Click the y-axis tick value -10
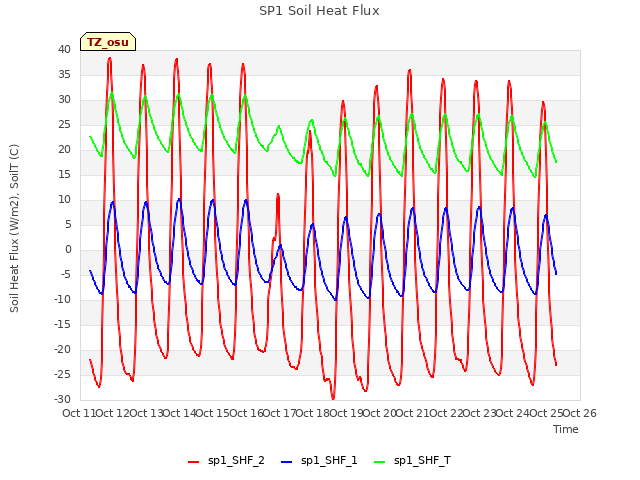The width and height of the screenshot is (640, 480). click(63, 300)
